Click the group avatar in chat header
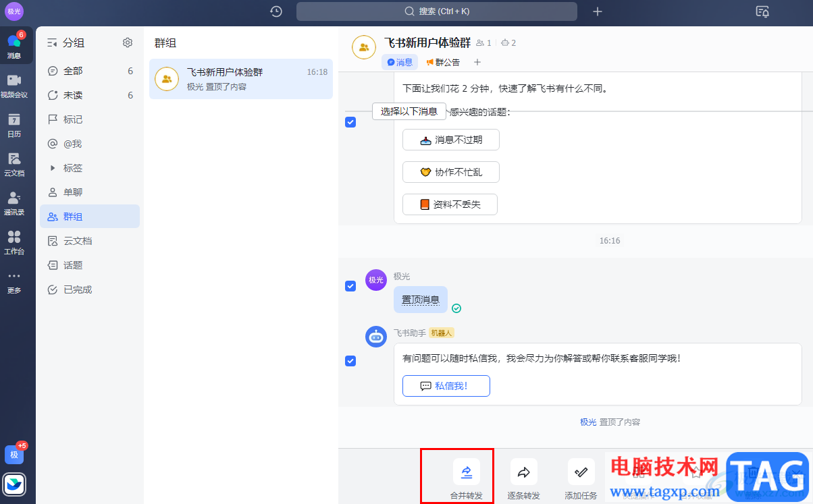Screen dimensions: 813x504 (364, 47)
